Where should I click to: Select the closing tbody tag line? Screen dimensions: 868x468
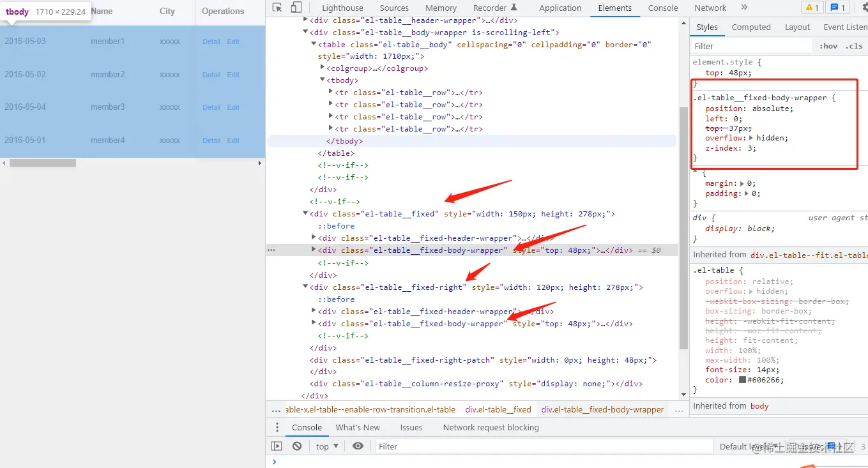click(471, 141)
